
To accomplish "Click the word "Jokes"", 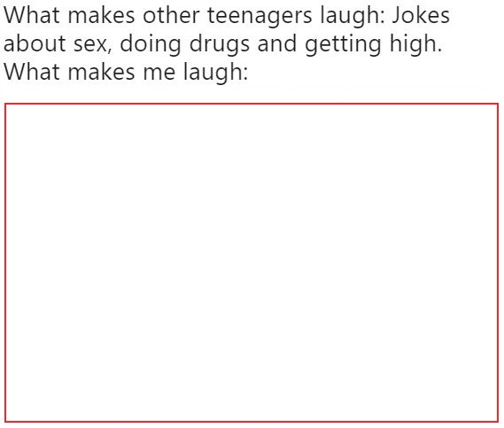I will [421, 15].
